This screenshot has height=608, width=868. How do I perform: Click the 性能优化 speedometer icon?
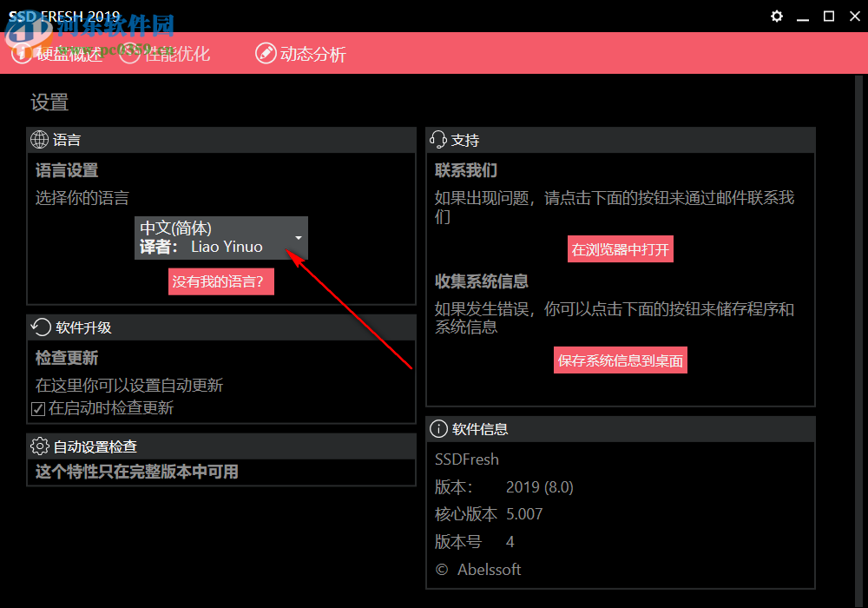tap(130, 54)
